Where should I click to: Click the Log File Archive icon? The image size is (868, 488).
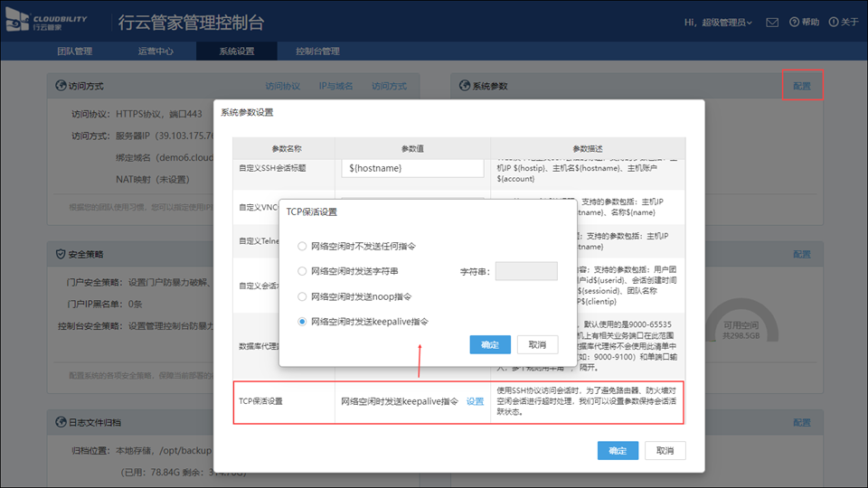[61, 422]
